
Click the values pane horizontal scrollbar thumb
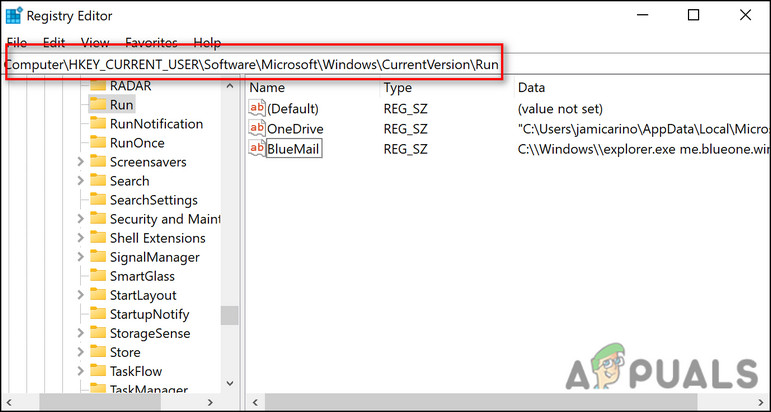[482, 402]
